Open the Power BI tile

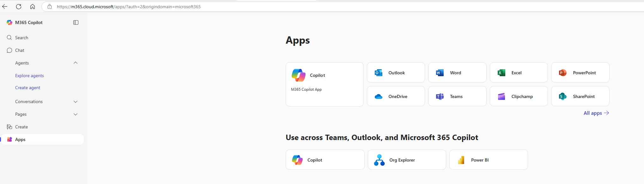pos(489,160)
